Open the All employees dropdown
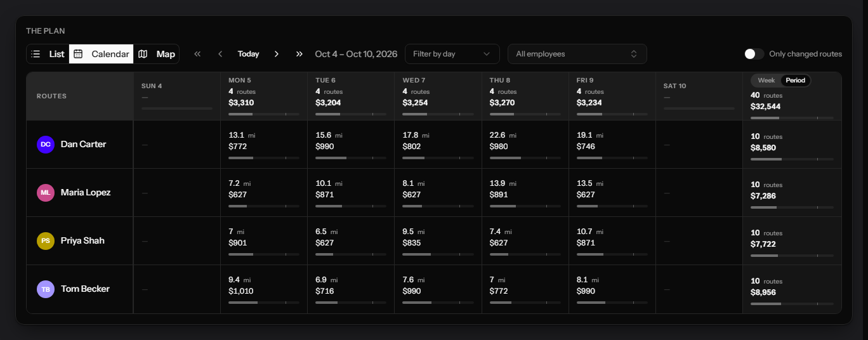 577,54
